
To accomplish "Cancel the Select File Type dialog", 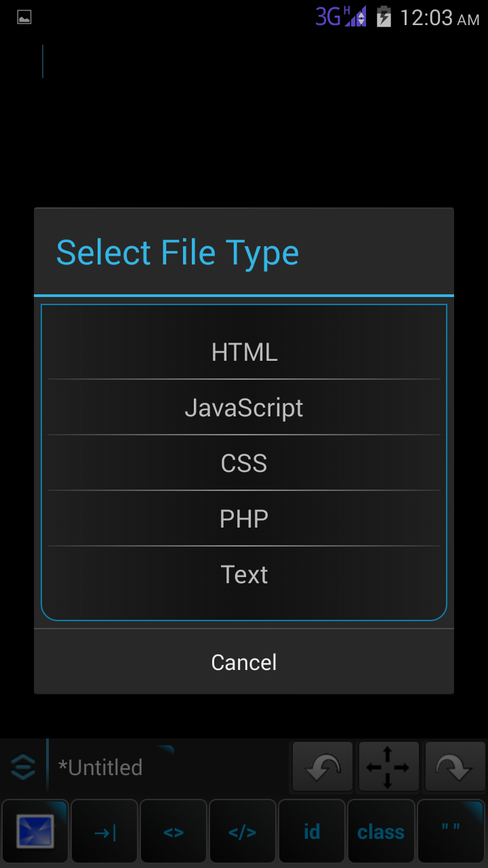I will (x=244, y=662).
